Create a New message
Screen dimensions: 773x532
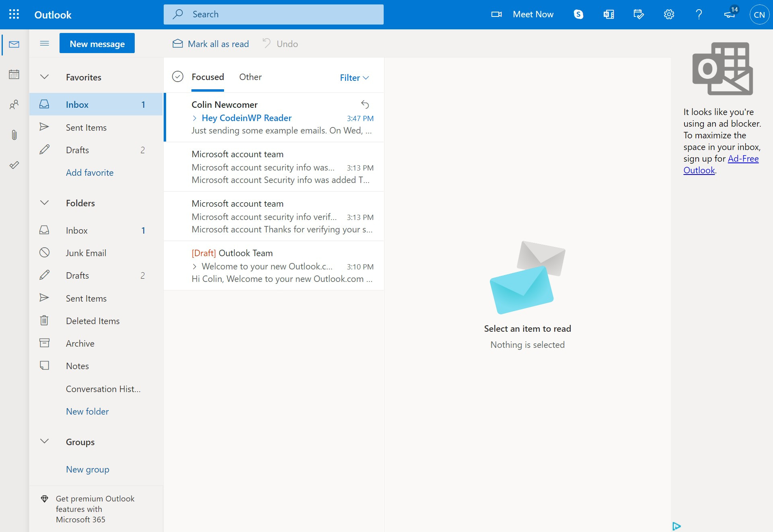97,43
